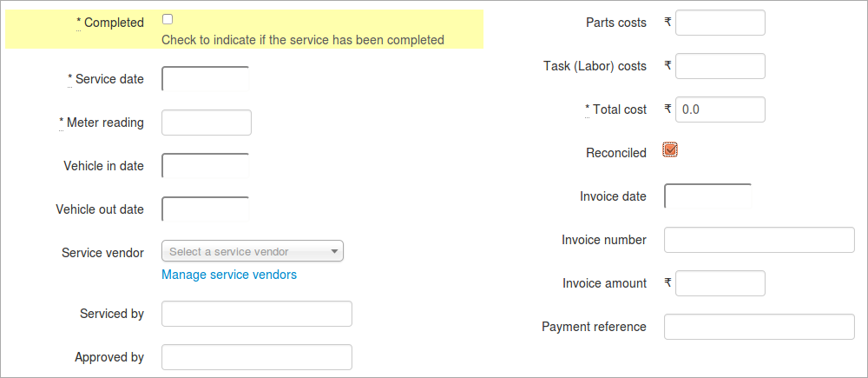
Task: Click the rupee symbol beside Parts costs
Action: pyautogui.click(x=668, y=23)
